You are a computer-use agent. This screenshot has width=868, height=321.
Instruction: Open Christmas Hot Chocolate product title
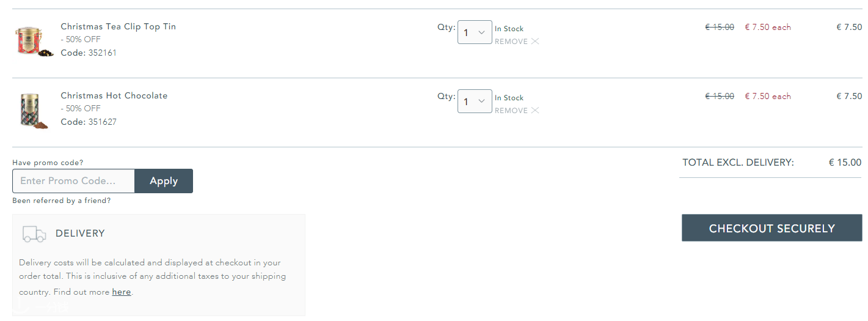tap(114, 95)
